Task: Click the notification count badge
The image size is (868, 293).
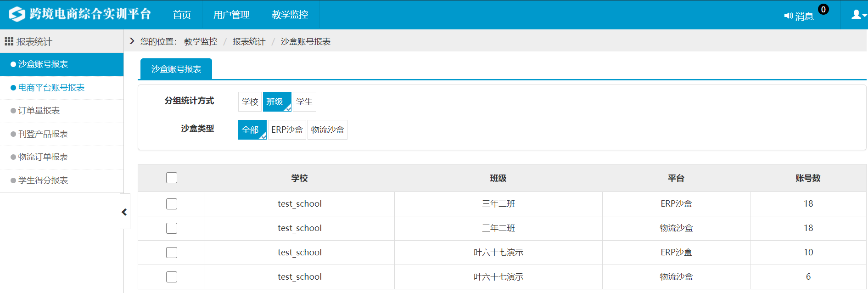Action: (823, 10)
